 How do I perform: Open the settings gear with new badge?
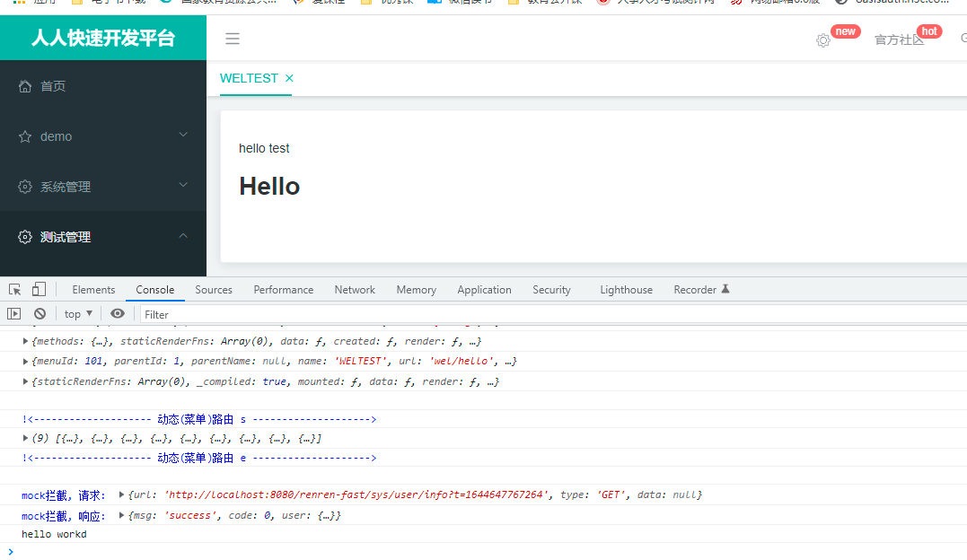click(x=822, y=40)
